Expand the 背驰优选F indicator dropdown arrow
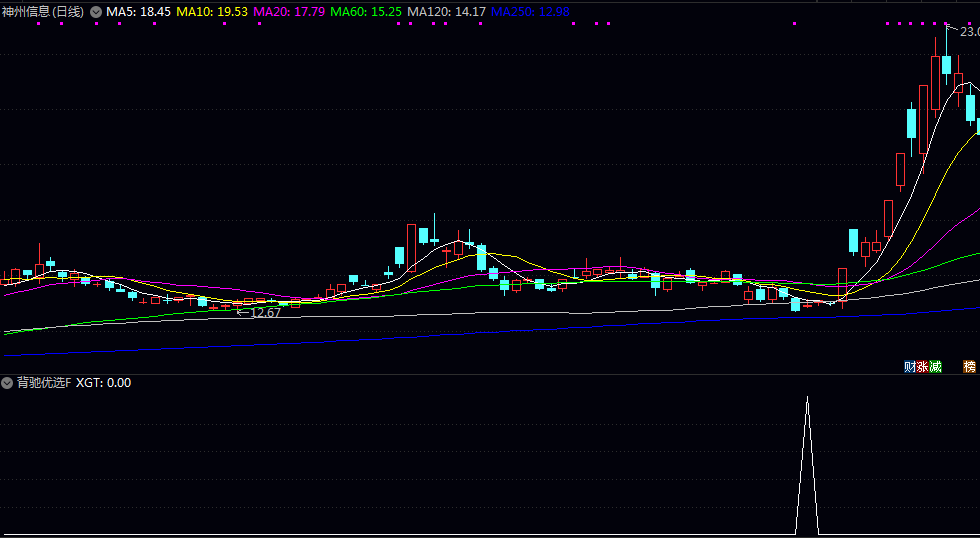The image size is (980, 538). tap(7, 383)
